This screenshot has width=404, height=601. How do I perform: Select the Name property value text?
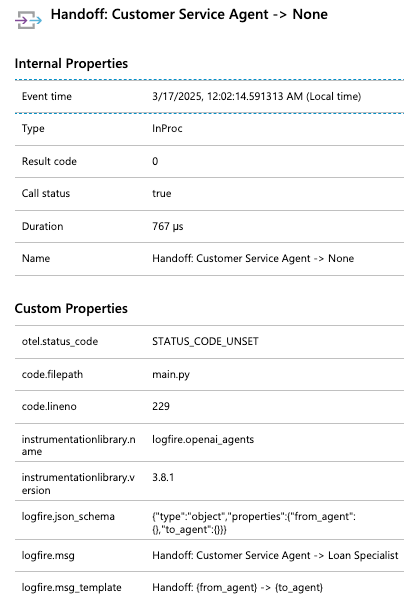(253, 258)
